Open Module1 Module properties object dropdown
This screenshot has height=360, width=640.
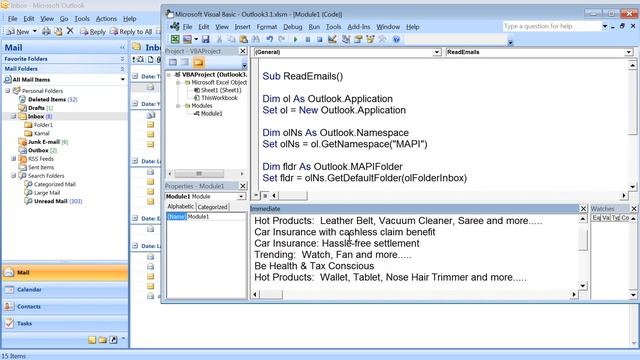(241, 197)
